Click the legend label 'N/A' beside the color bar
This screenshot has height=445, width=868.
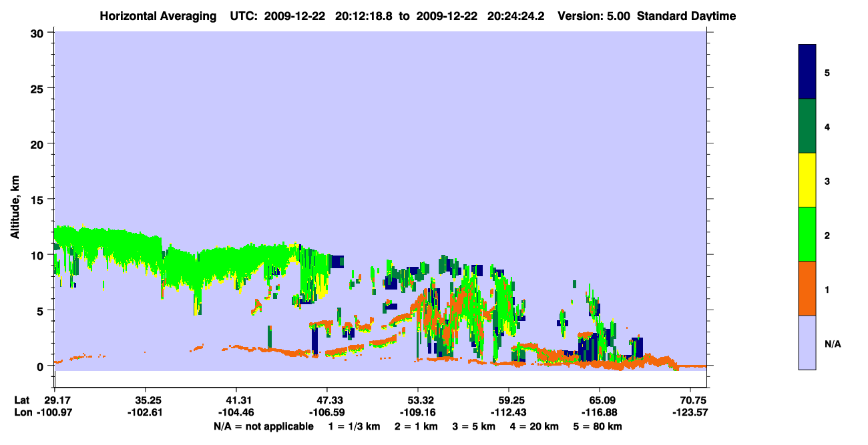coord(833,344)
